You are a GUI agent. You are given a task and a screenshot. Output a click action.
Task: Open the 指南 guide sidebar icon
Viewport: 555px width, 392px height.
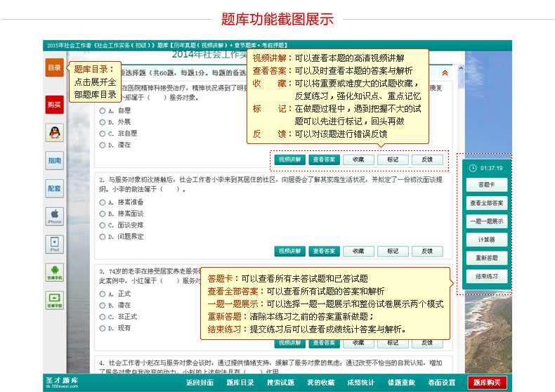[54, 161]
